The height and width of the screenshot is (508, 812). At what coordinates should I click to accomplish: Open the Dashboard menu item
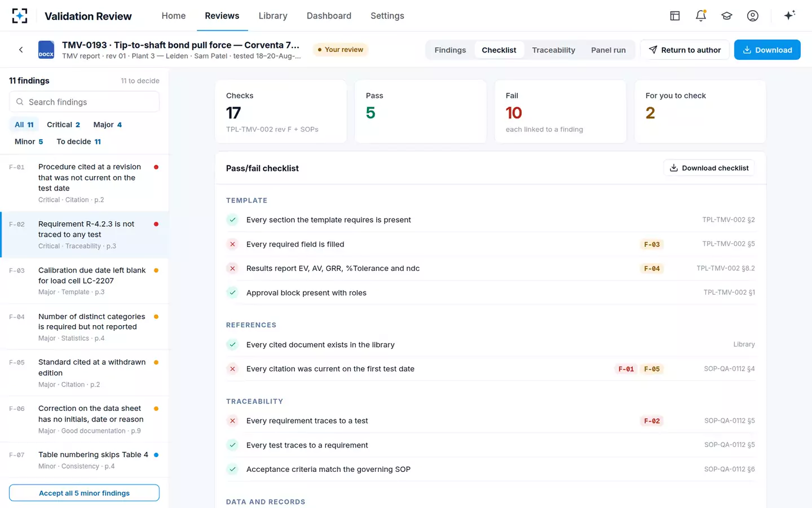tap(329, 16)
